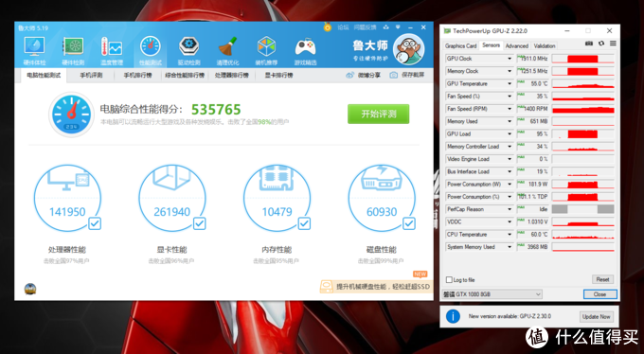Expand GPU Load sensor dropdown
This screenshot has height=354, width=644.
pos(510,133)
